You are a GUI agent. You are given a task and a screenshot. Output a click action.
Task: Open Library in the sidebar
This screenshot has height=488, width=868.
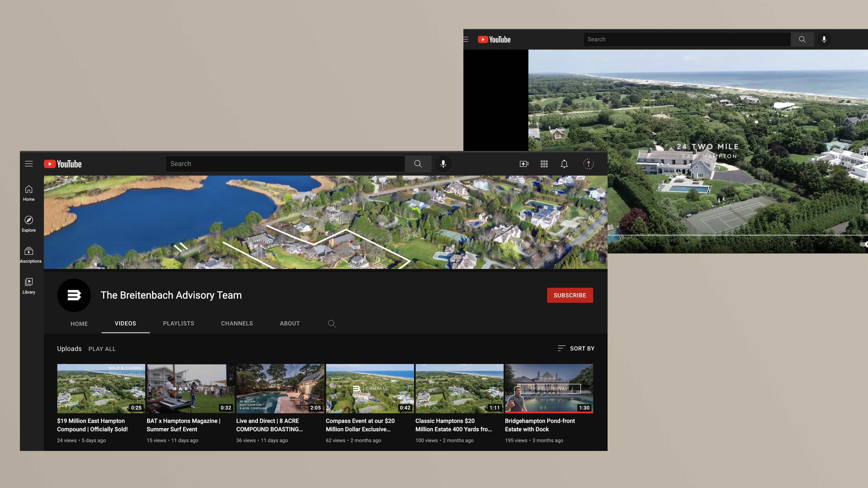[29, 286]
